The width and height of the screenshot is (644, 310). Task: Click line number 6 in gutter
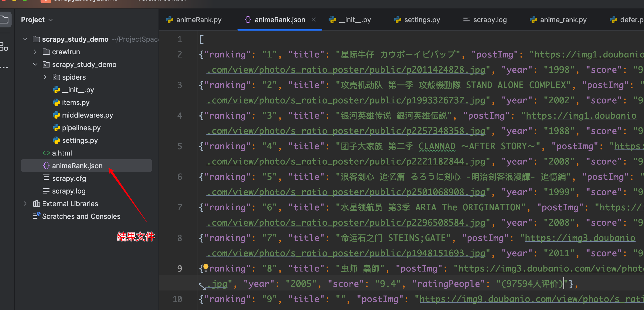(x=180, y=177)
